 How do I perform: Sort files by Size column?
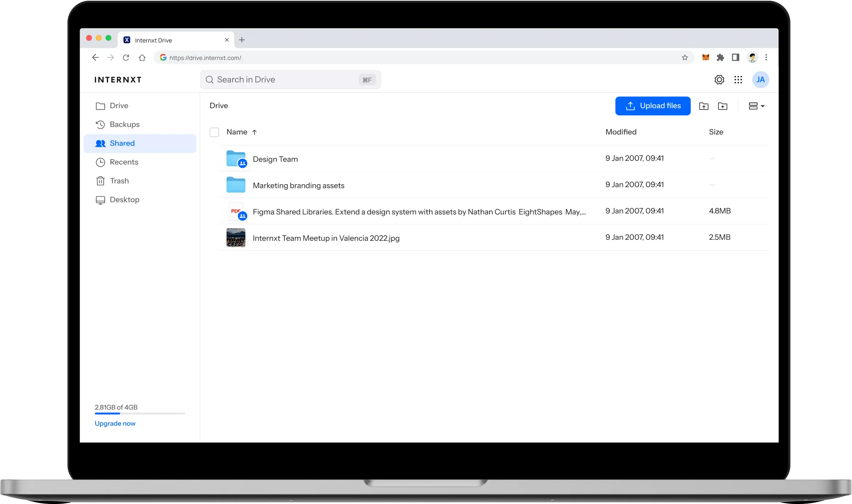tap(716, 132)
